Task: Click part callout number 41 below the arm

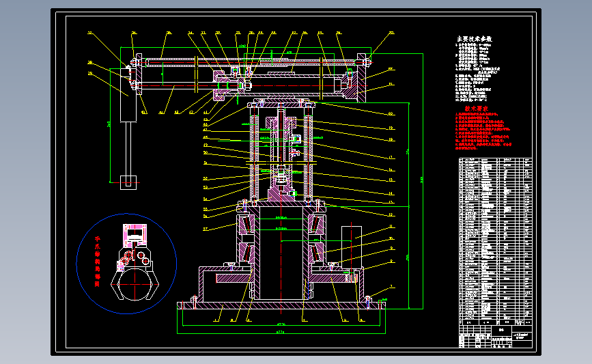Action: pyautogui.click(x=162, y=112)
